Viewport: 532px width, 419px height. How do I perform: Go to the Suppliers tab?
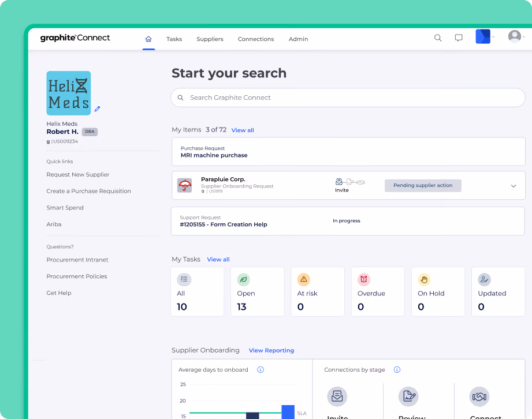[x=210, y=39]
